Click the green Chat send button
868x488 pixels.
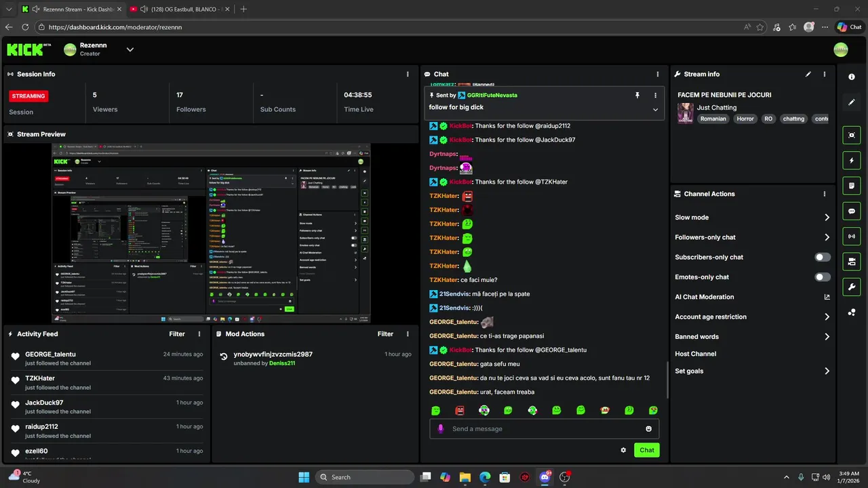pos(647,450)
